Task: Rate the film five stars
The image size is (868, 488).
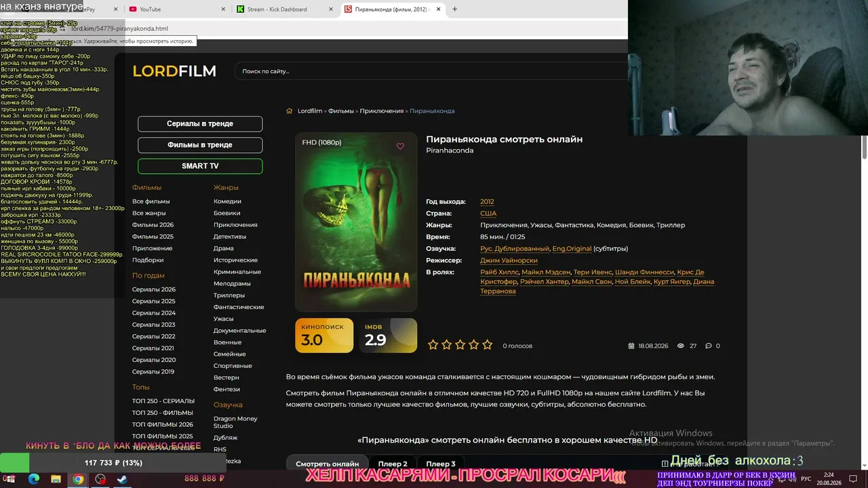Action: pos(488,345)
